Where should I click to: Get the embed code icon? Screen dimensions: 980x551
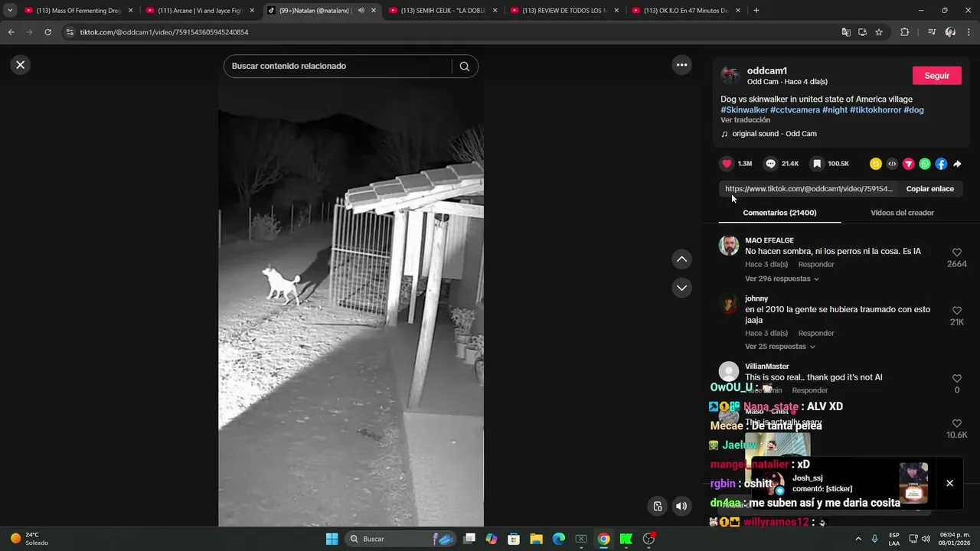pyautogui.click(x=892, y=164)
